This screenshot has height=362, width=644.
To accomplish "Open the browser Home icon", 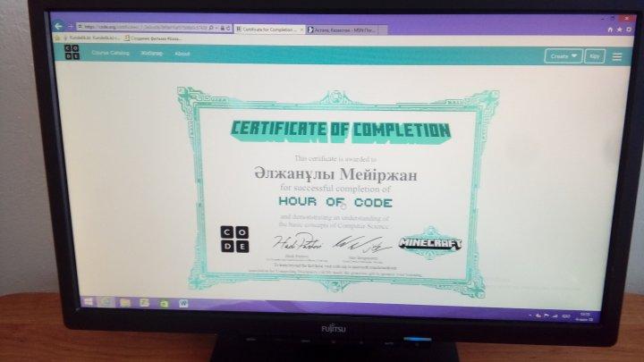I will point(610,29).
